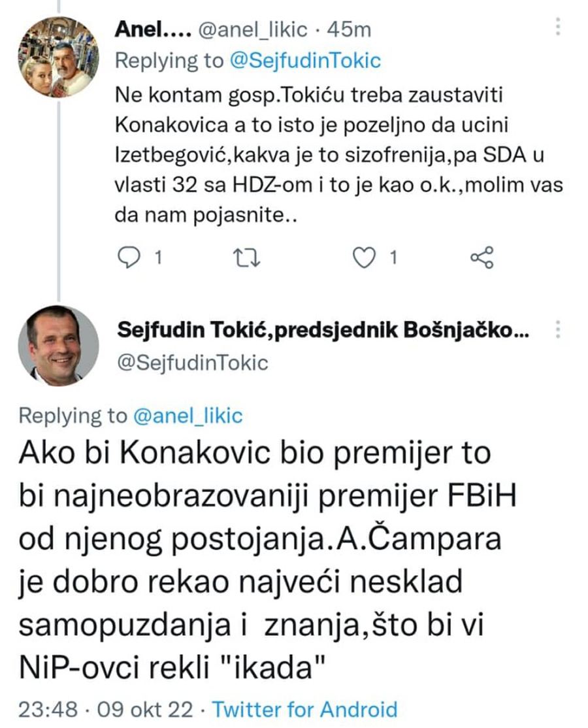588x728 pixels.
Task: Share Anel's tweet via share icon
Action: (x=482, y=258)
